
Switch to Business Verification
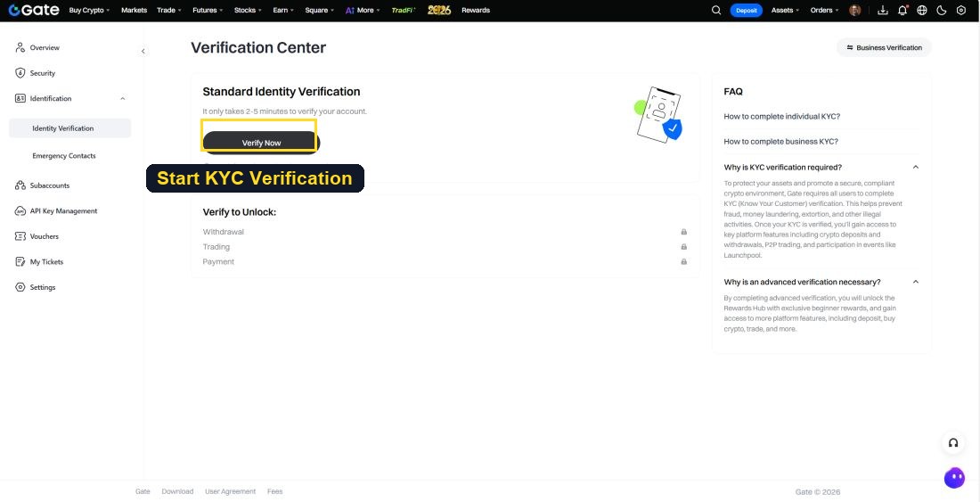884,47
